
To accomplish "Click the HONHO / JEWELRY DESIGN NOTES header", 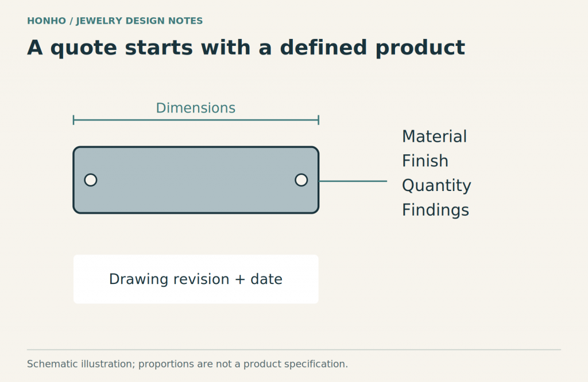I will coord(115,21).
